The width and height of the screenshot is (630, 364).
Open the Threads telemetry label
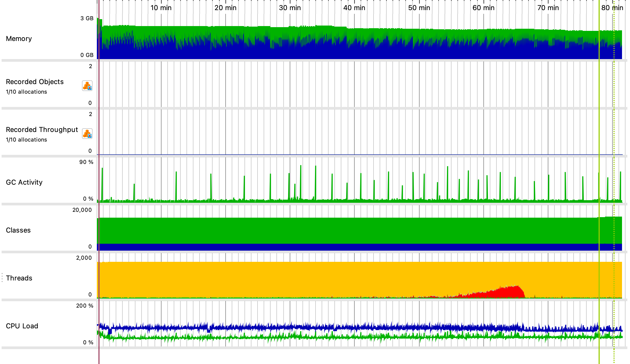[19, 278]
